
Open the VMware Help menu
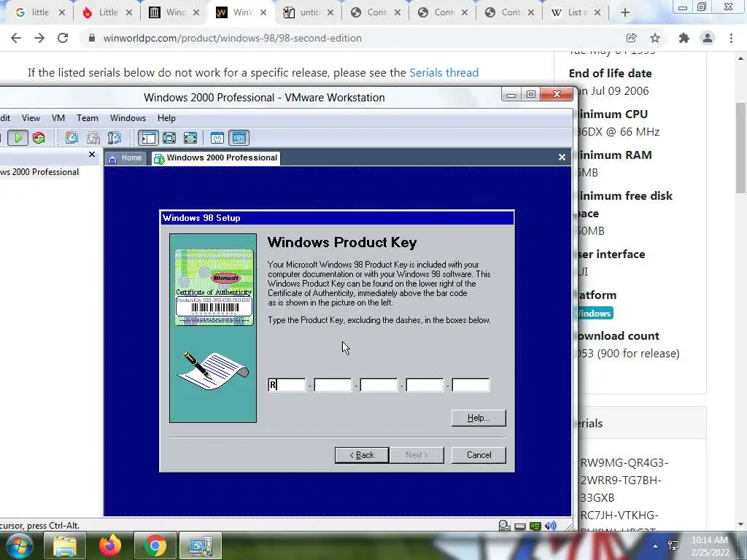coord(166,118)
